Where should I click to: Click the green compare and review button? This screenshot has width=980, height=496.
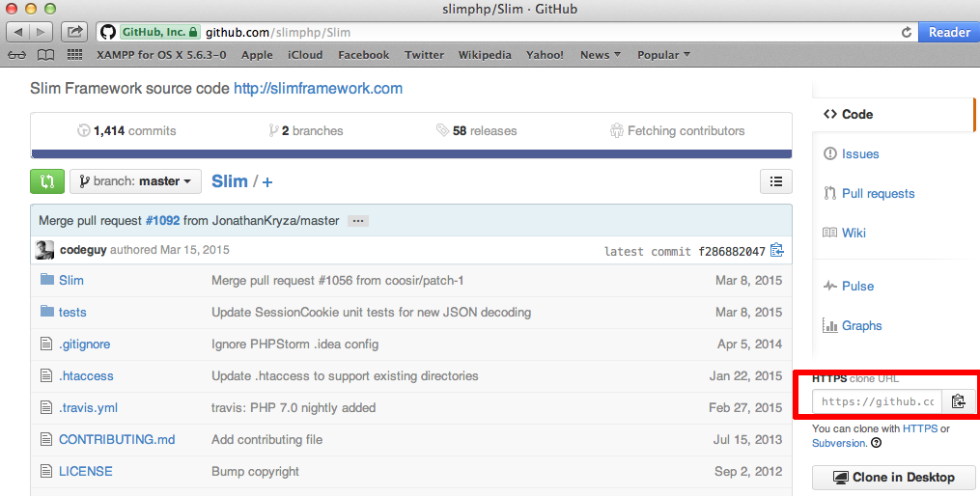point(47,180)
